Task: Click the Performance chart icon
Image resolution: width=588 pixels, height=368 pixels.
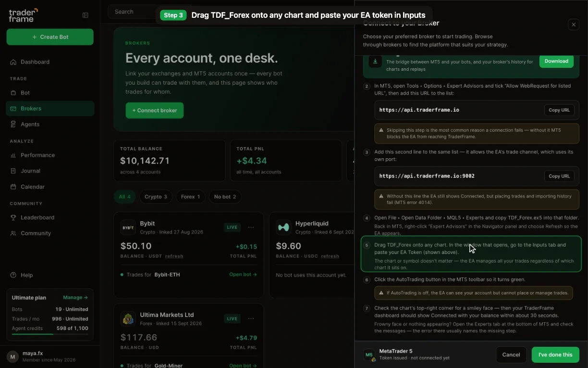Action: click(13, 155)
